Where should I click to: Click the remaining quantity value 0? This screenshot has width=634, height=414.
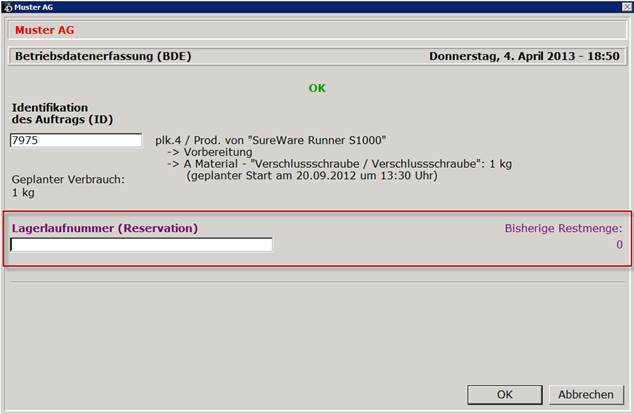(619, 244)
